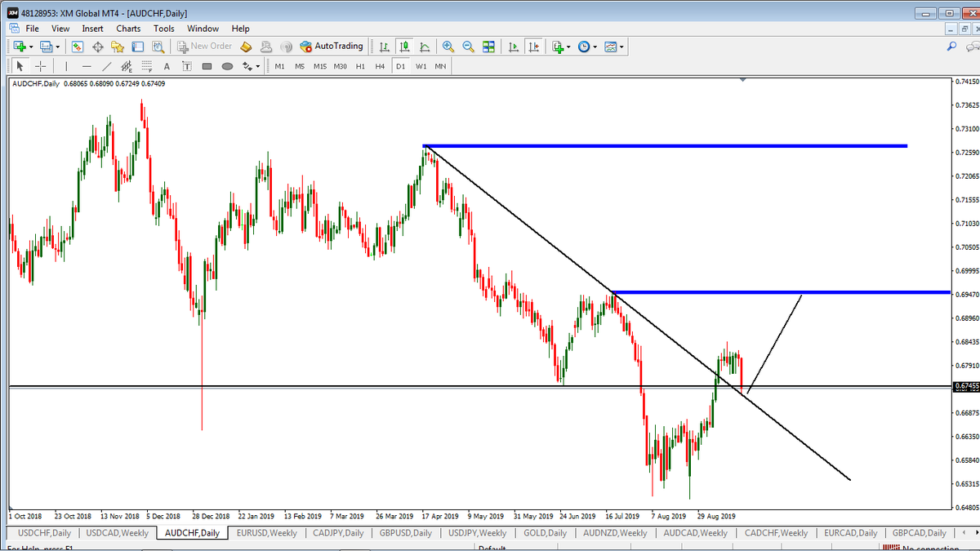Image resolution: width=980 pixels, height=551 pixels.
Task: Switch to AUDNZD,Weekly chart tab
Action: [615, 533]
